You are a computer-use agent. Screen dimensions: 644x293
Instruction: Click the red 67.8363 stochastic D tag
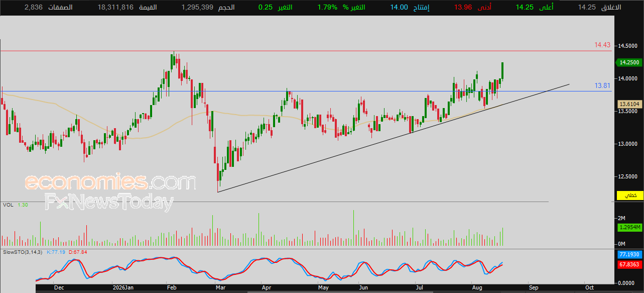[x=629, y=264]
